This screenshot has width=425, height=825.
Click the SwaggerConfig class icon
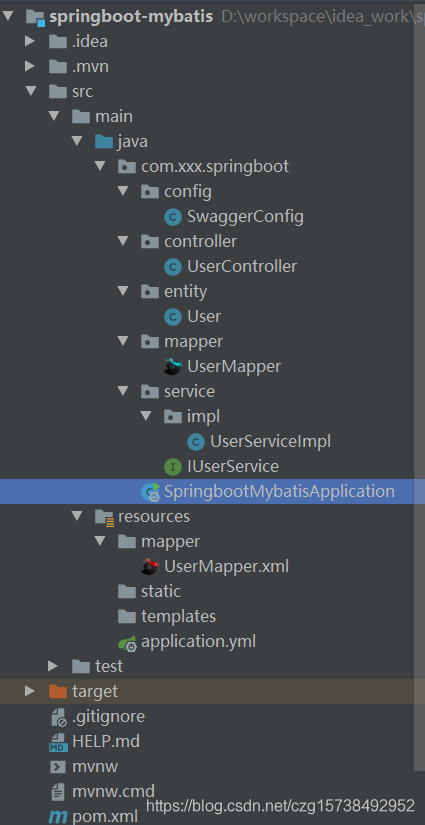173,217
